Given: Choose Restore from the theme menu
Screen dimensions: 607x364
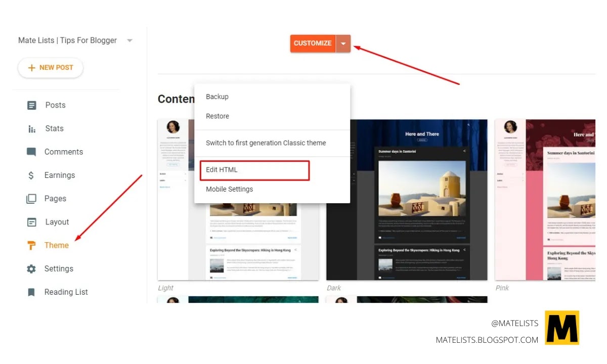Looking at the screenshot, I should [x=272, y=116].
